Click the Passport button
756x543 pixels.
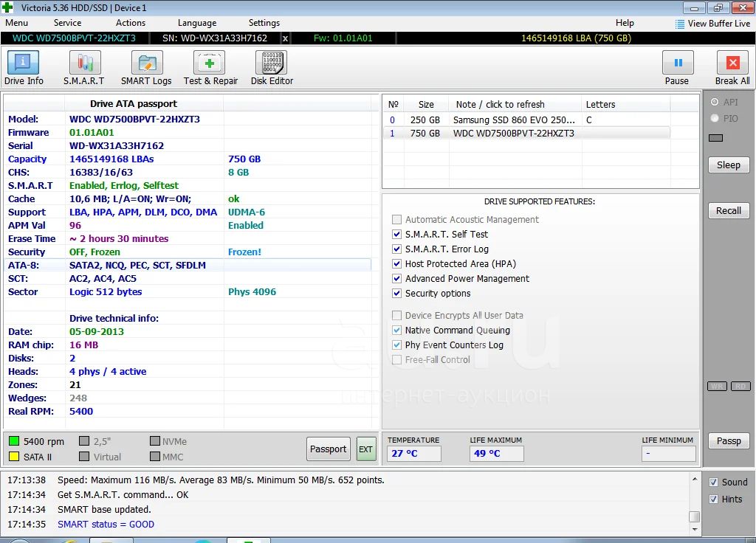tap(328, 449)
